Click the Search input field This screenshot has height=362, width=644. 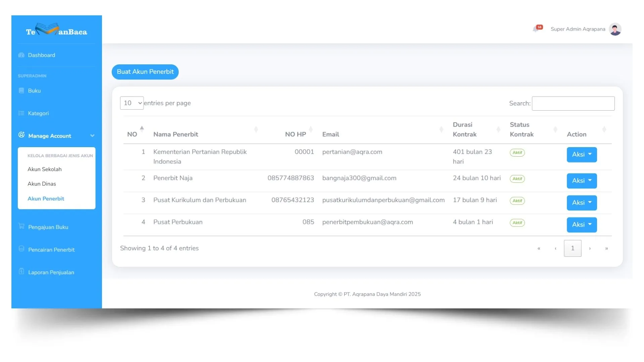[573, 104]
